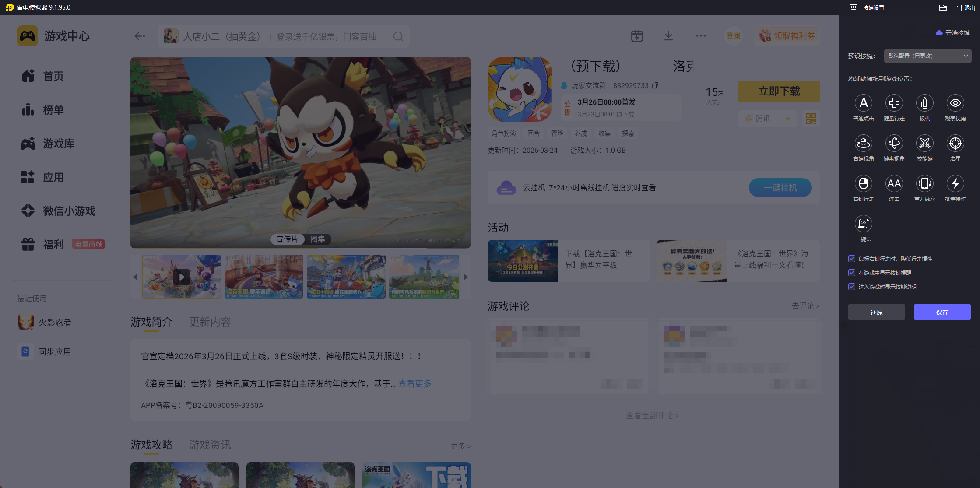Image resolution: width=980 pixels, height=488 pixels.
Task: Select the 键盘行走 D-pad icon
Action: point(894,103)
